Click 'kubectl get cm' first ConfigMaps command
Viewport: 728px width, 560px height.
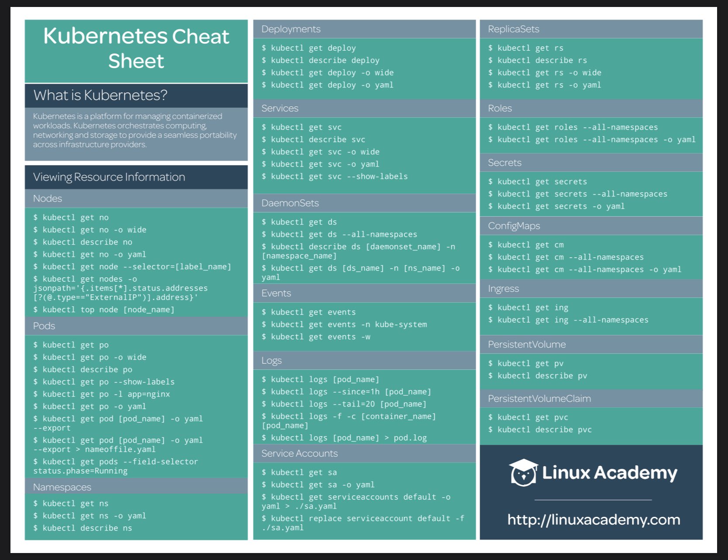pos(526,245)
